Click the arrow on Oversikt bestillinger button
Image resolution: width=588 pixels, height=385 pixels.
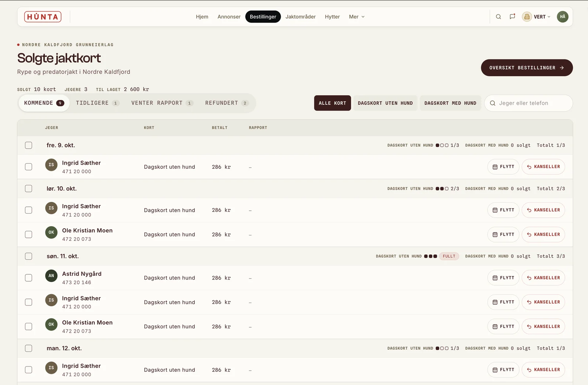[x=562, y=68]
